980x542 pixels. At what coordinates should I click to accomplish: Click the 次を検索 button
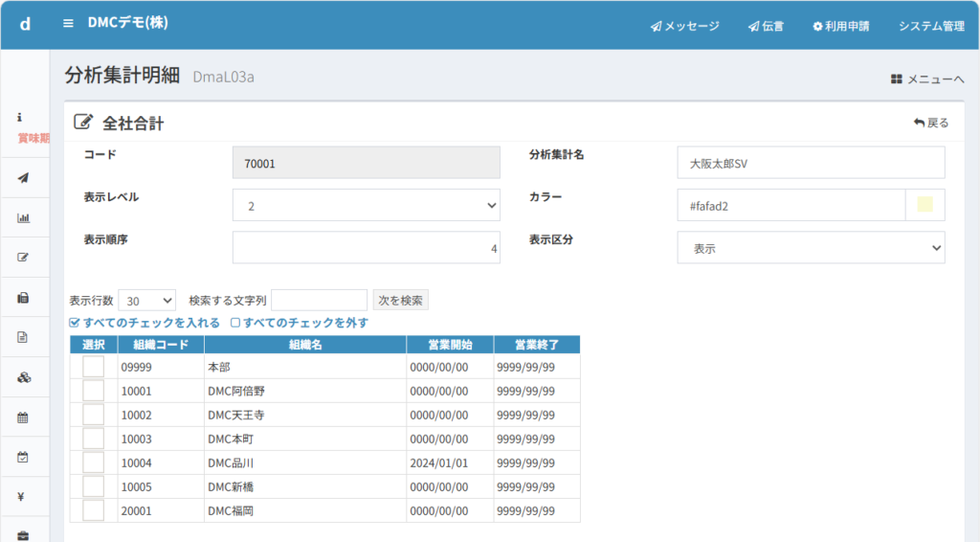coord(400,301)
